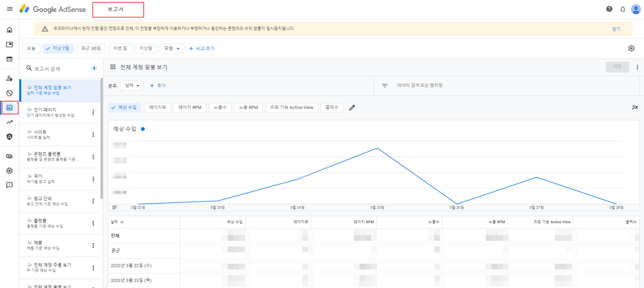Image resolution: width=644 pixels, height=288 pixels.
Task: Open three-dot menu for 플랫폼 report
Action: pos(93,223)
